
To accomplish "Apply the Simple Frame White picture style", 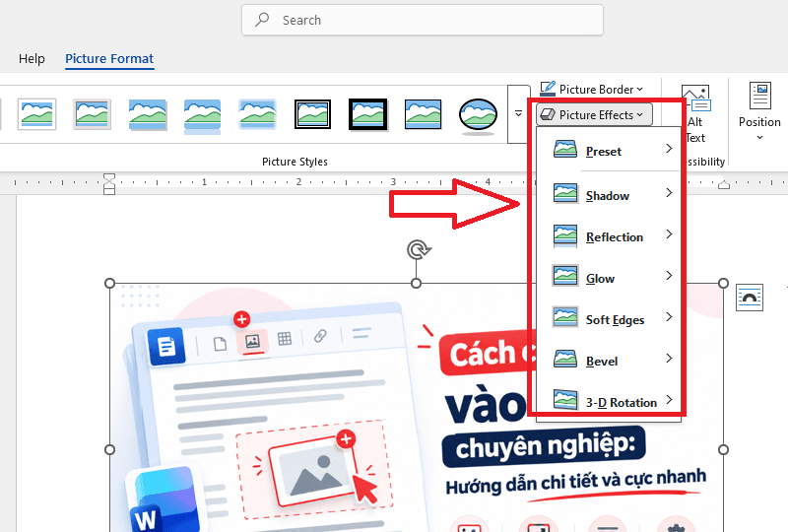I will pyautogui.click(x=36, y=114).
